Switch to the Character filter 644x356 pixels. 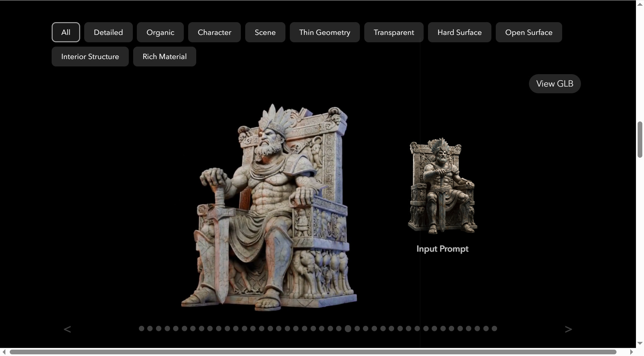214,32
